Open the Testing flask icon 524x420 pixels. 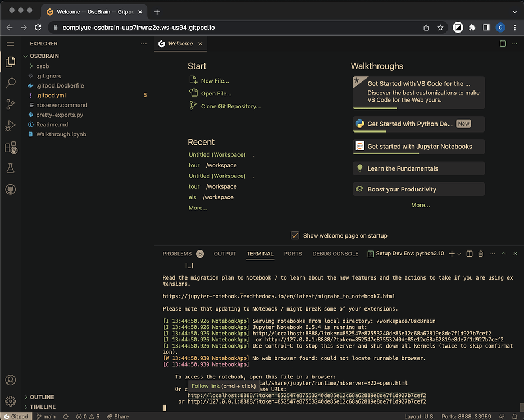pos(10,168)
